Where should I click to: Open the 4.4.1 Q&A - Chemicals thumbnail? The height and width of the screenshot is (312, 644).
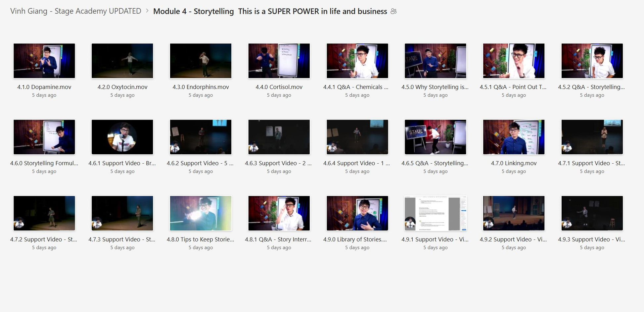tap(357, 61)
